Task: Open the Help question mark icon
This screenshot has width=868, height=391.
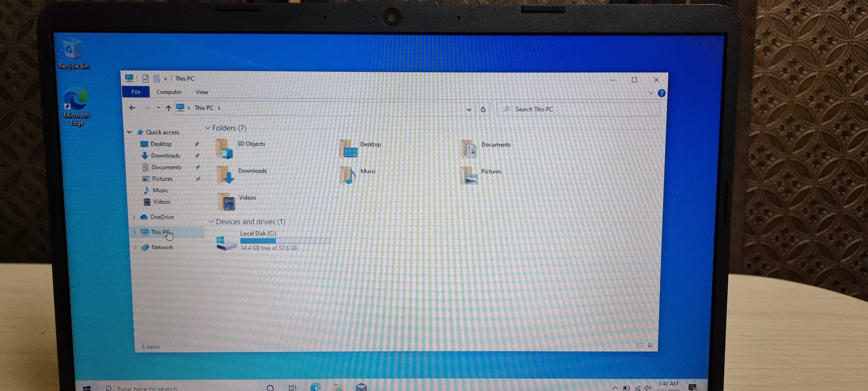Action: point(661,93)
